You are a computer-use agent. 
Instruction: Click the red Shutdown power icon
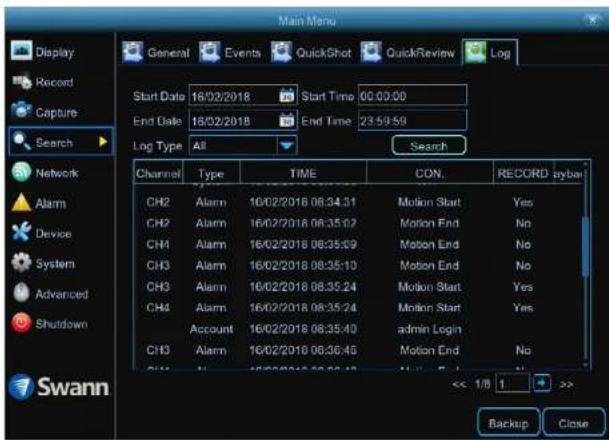point(21,323)
